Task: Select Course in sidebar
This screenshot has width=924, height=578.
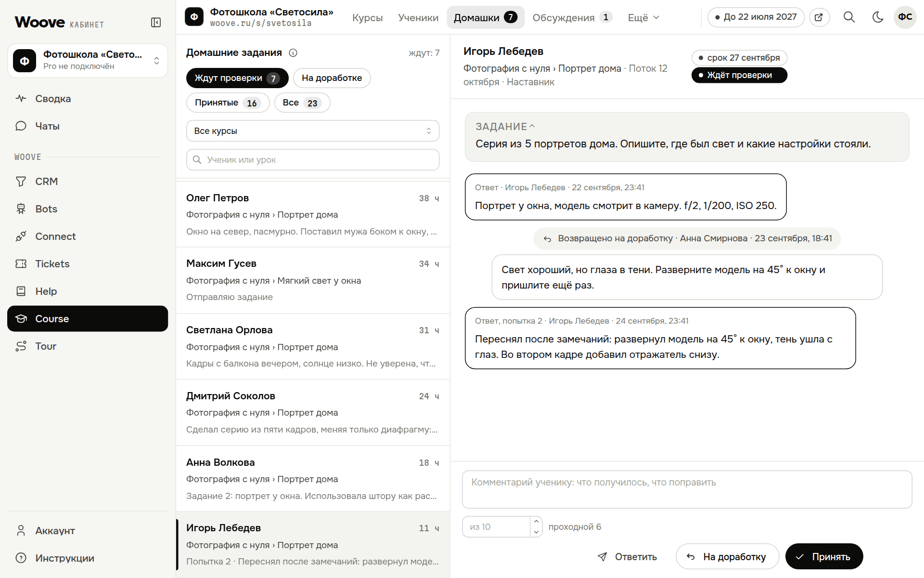Action: click(x=88, y=319)
